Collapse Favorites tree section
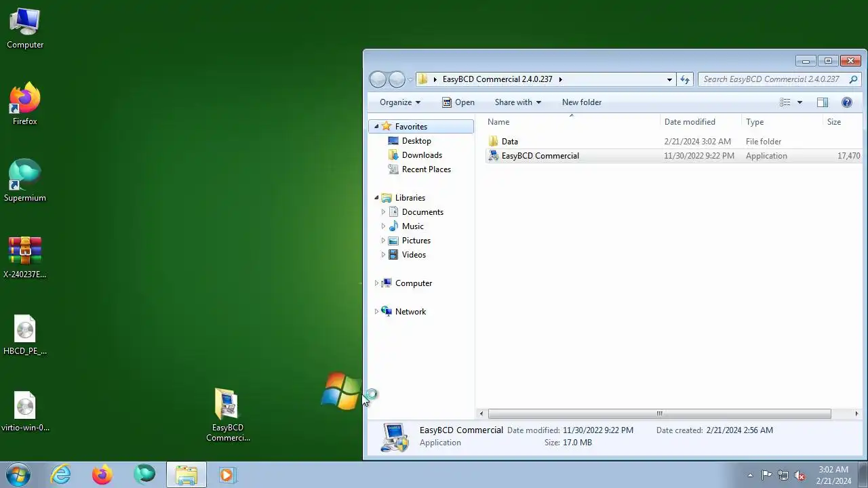The width and height of the screenshot is (868, 488). pos(376,127)
